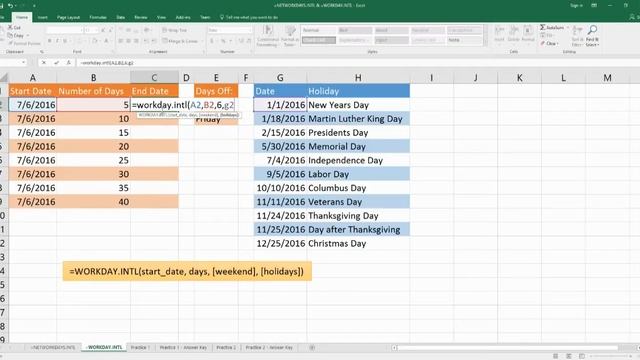Toggle Underline formatting in Font group

(x=65, y=41)
